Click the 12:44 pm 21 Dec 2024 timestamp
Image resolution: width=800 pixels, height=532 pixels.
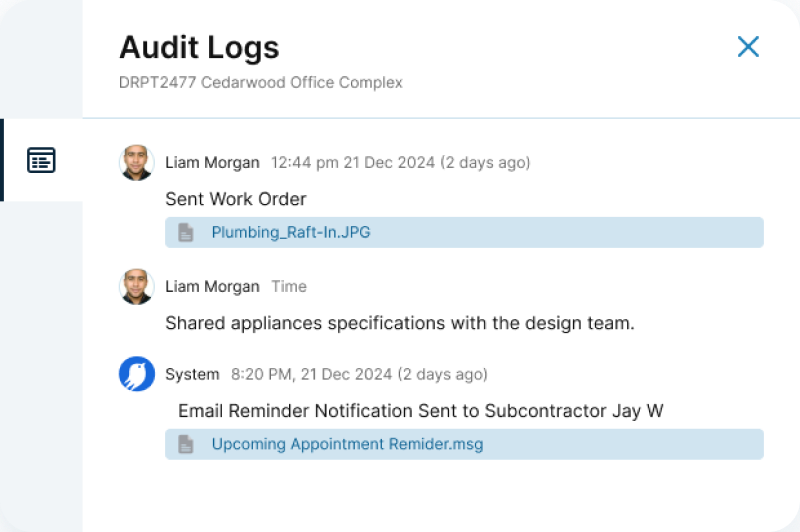coord(400,162)
